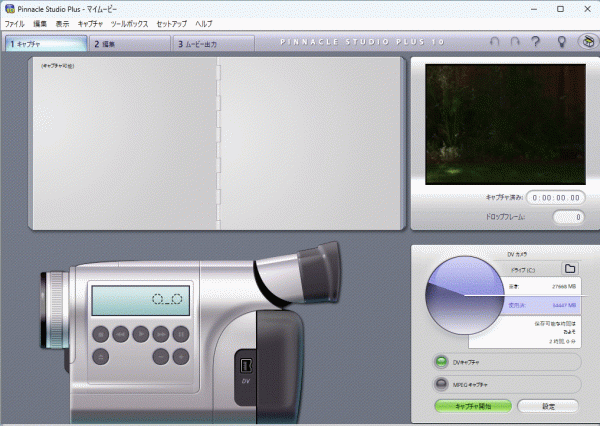Click the DV カメラ source label
This screenshot has width=600, height=426.
517,255
